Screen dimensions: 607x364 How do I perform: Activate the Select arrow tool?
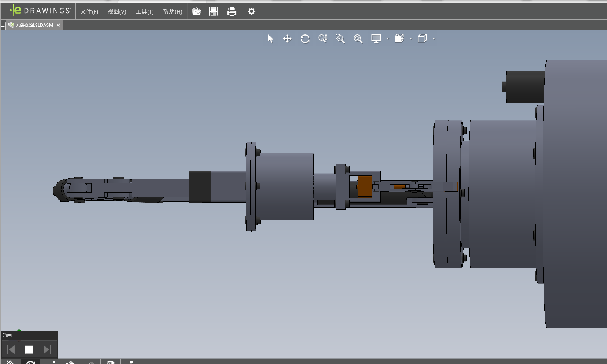(x=270, y=38)
